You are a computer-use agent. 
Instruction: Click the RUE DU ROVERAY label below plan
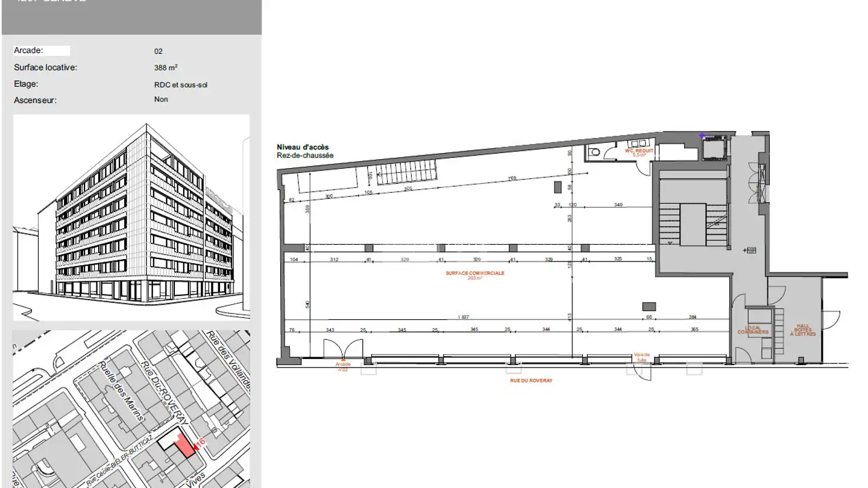[x=531, y=381]
